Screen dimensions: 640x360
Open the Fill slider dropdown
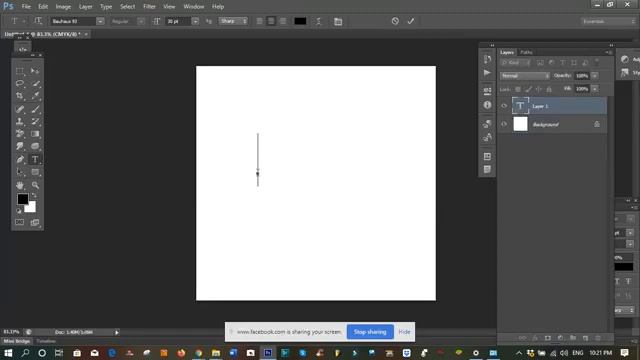coord(595,89)
